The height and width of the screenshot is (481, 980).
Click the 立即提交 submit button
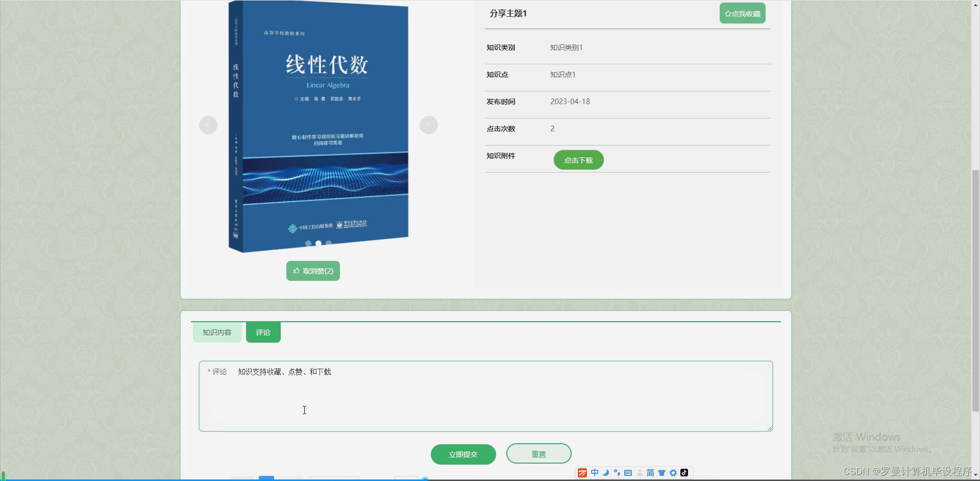coord(463,453)
